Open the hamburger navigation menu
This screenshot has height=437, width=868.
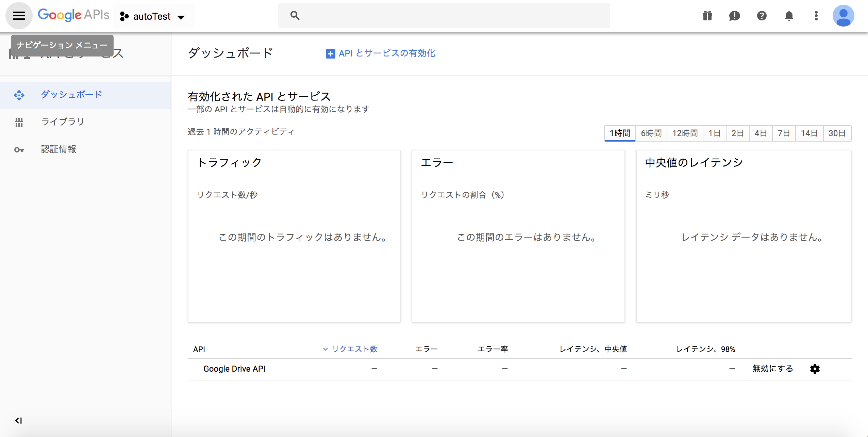(19, 16)
